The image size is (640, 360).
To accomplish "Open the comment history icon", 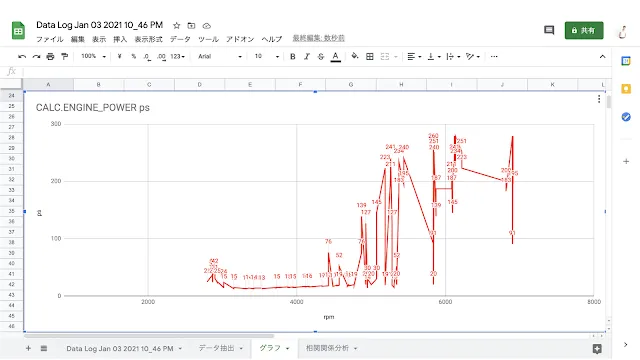I will pos(549,30).
